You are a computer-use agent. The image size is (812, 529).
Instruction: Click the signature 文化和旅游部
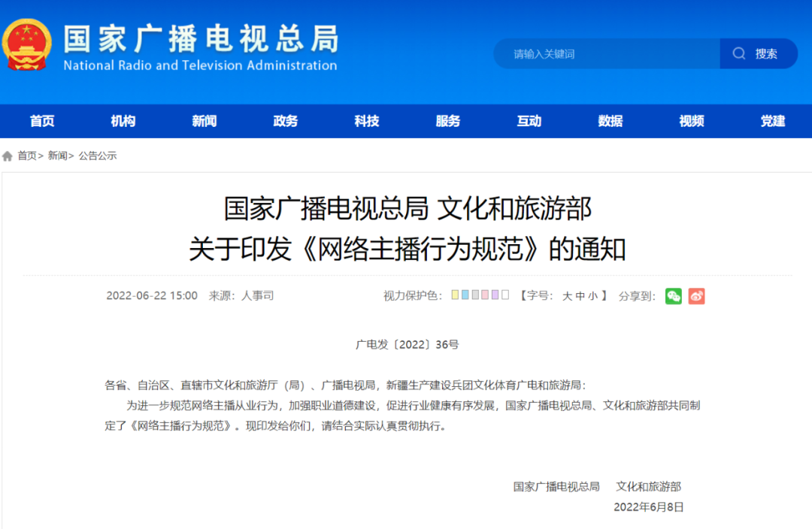[x=648, y=487]
